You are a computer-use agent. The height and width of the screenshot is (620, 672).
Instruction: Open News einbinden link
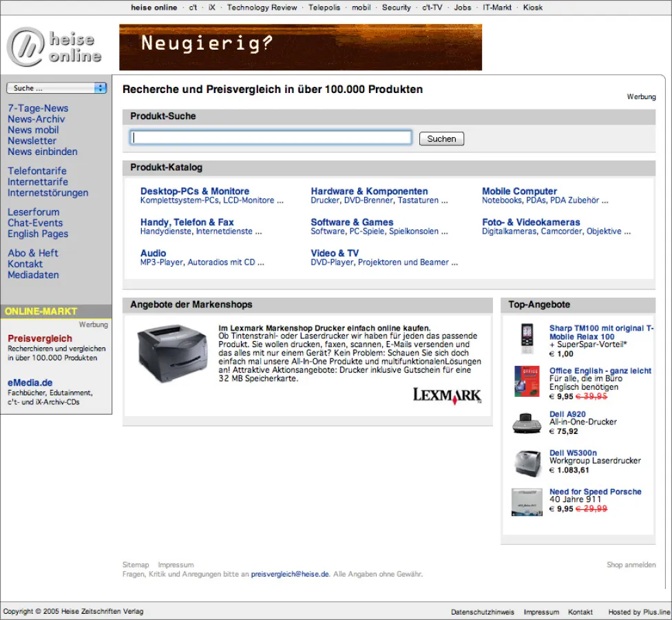point(43,152)
